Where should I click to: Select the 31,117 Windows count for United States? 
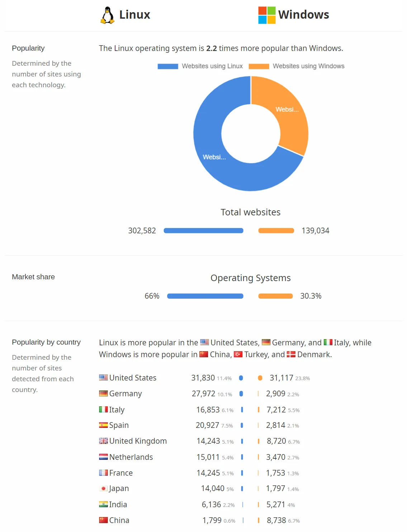(x=281, y=378)
